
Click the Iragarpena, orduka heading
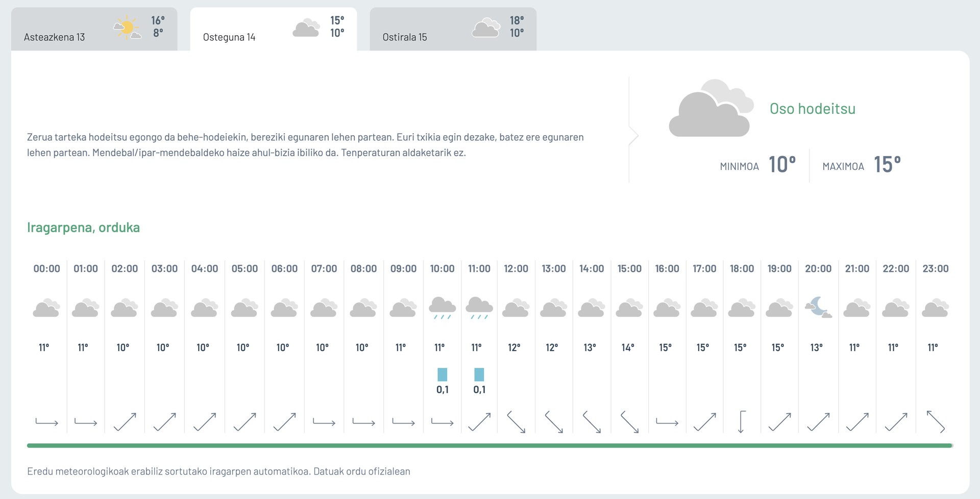pos(83,228)
